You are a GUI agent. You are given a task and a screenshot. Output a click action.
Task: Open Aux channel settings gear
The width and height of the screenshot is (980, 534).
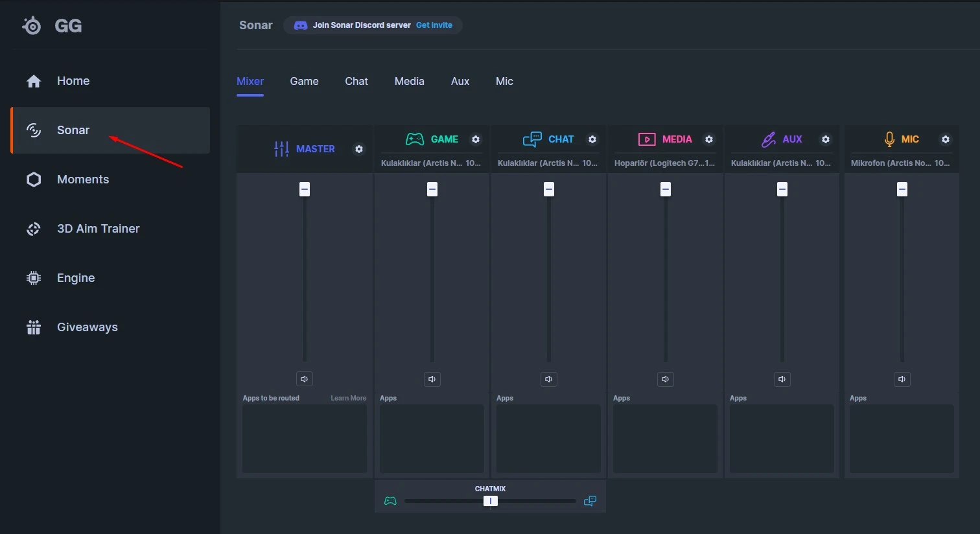pos(826,139)
